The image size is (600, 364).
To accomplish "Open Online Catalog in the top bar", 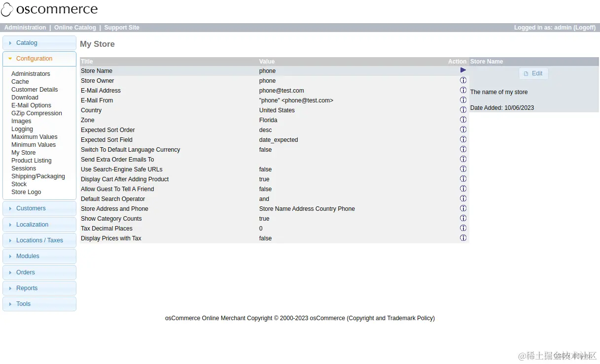I will click(x=75, y=28).
